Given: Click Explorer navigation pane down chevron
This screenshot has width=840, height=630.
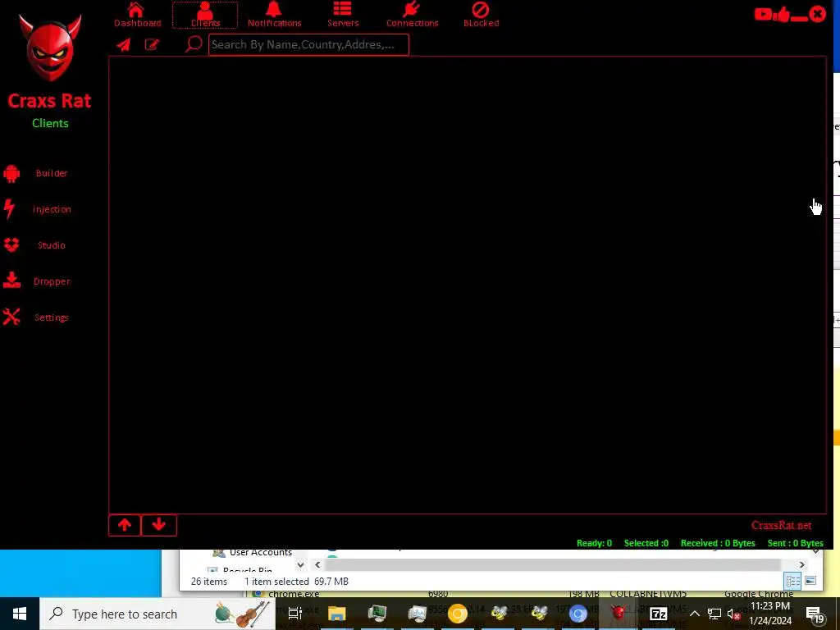Looking at the screenshot, I should [300, 564].
